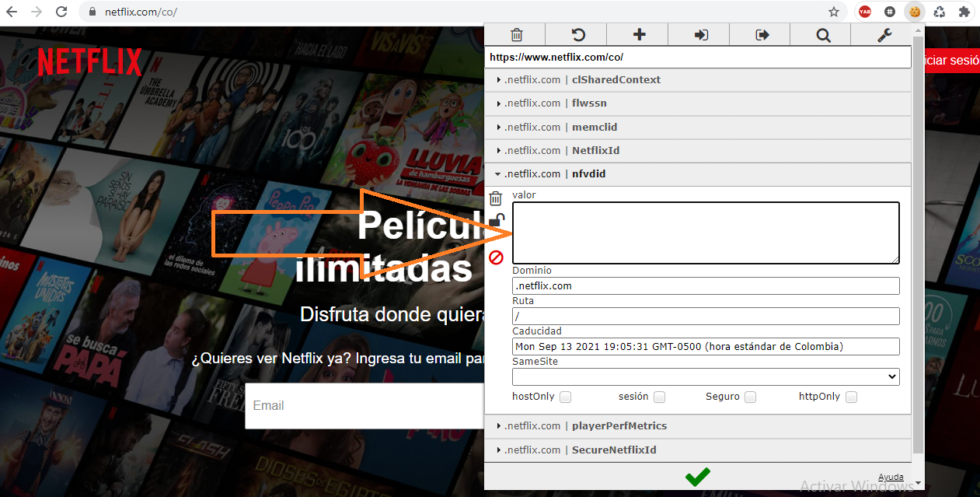980x497 pixels.
Task: Open the recycle-arrows extension icon
Action: click(940, 12)
